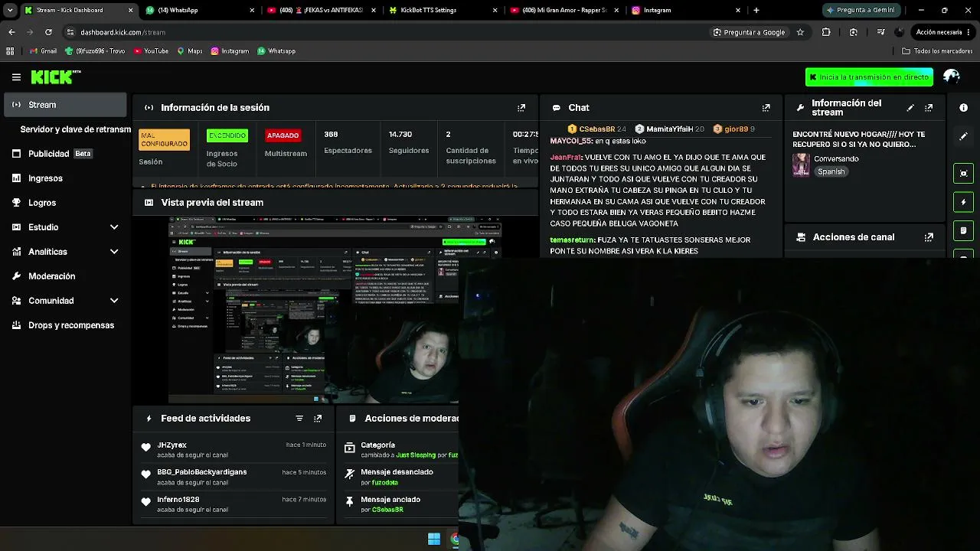Pop out the Acciones de canal panel

pos(929,237)
